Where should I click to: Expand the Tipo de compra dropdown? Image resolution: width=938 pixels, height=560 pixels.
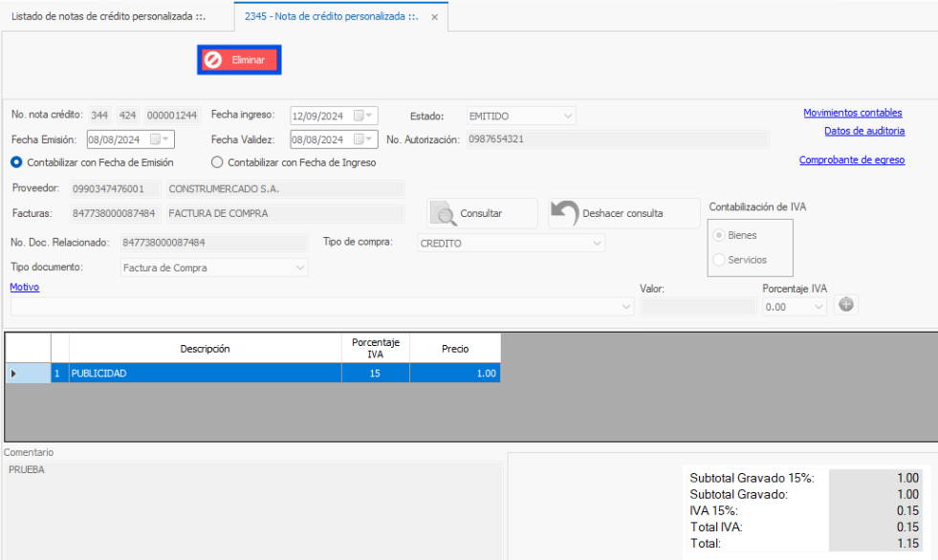pos(597,244)
